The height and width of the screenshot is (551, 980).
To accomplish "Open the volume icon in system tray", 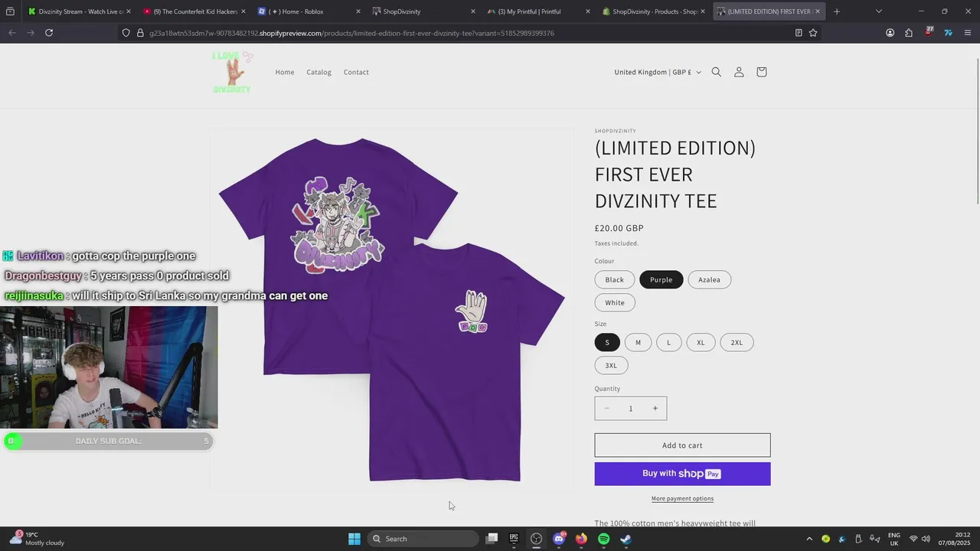I will [x=926, y=539].
